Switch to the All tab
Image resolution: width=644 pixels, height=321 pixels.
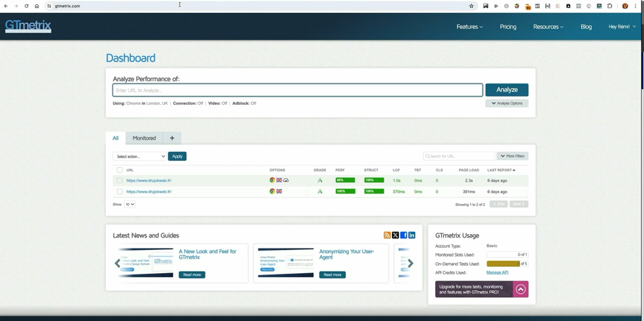(x=115, y=138)
